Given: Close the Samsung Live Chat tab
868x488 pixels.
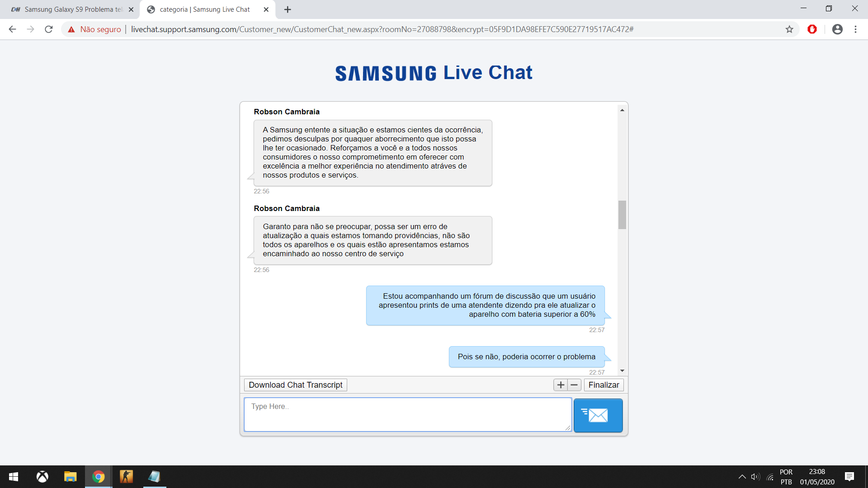Looking at the screenshot, I should coord(266,9).
